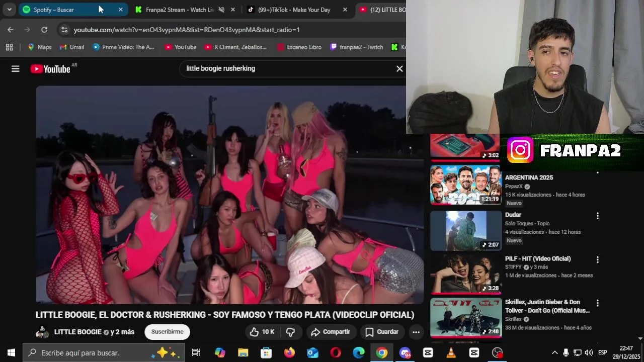Viewport: 644px width, 362px height.
Task: Open Microsoft Edge from taskbar
Action: 359,353
